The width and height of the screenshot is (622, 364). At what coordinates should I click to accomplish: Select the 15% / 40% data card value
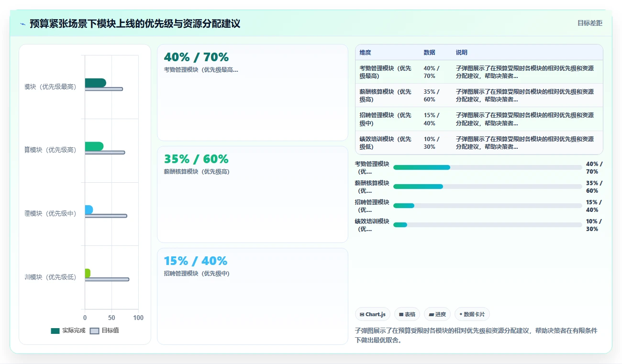click(195, 261)
